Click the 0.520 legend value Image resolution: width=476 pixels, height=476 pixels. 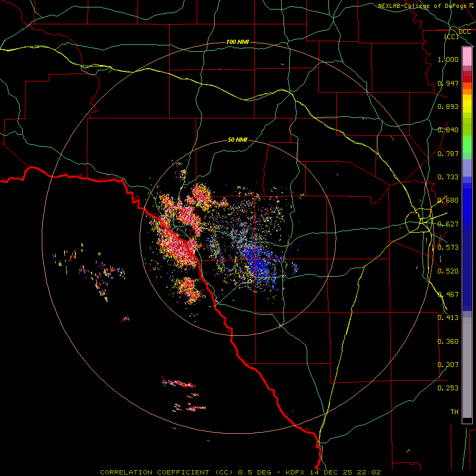[x=448, y=271]
